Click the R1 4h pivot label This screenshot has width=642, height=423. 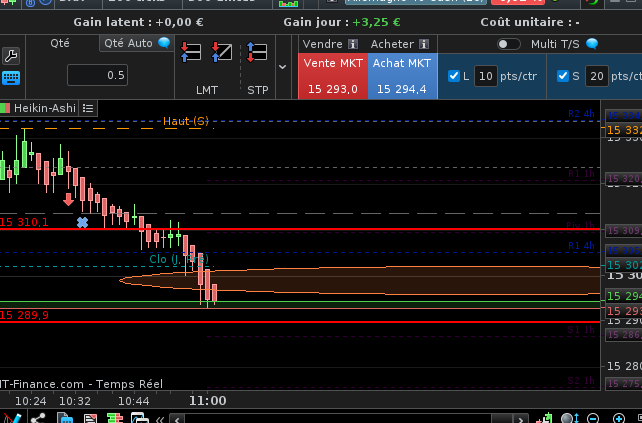pos(581,246)
